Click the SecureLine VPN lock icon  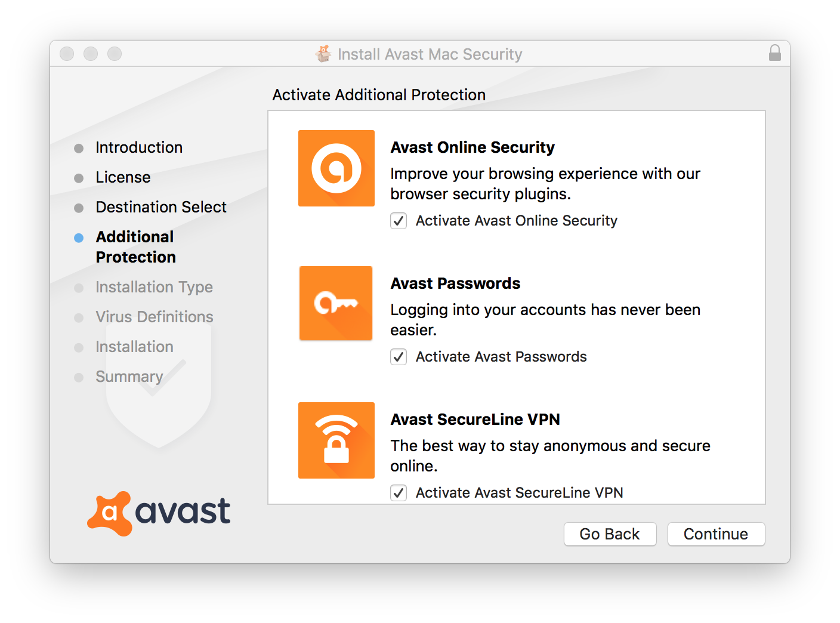[x=336, y=440]
